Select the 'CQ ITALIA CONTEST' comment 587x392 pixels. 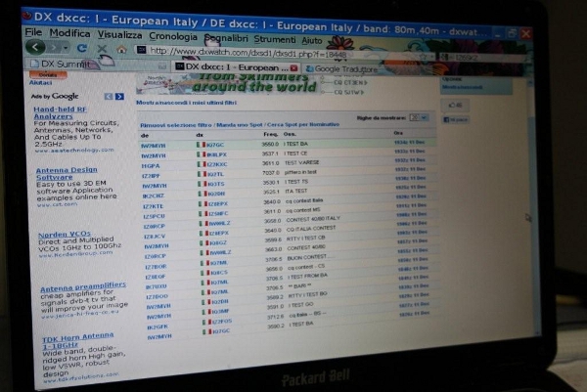click(x=311, y=229)
